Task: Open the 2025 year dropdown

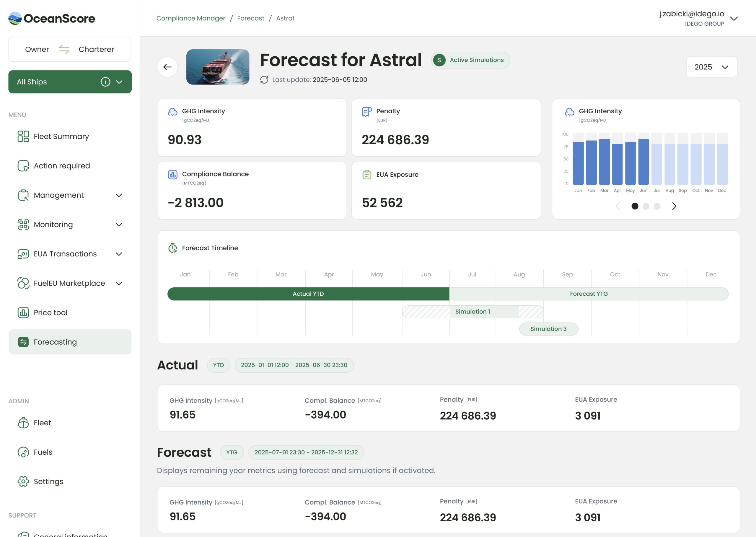Action: click(711, 67)
